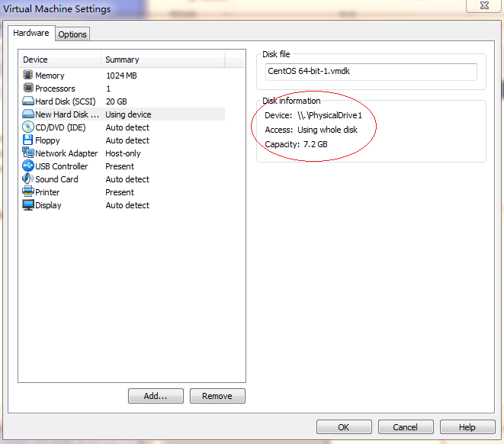The height and width of the screenshot is (444, 504).
Task: Click the Sound Card speaker icon
Action: [28, 179]
